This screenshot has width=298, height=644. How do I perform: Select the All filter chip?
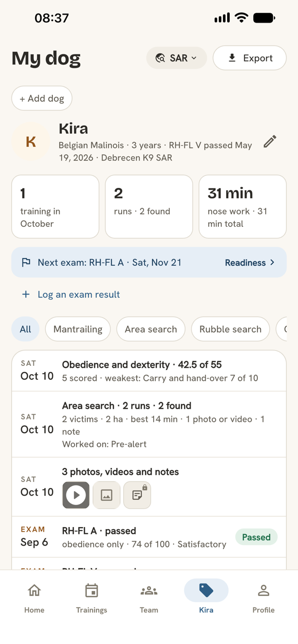click(25, 329)
